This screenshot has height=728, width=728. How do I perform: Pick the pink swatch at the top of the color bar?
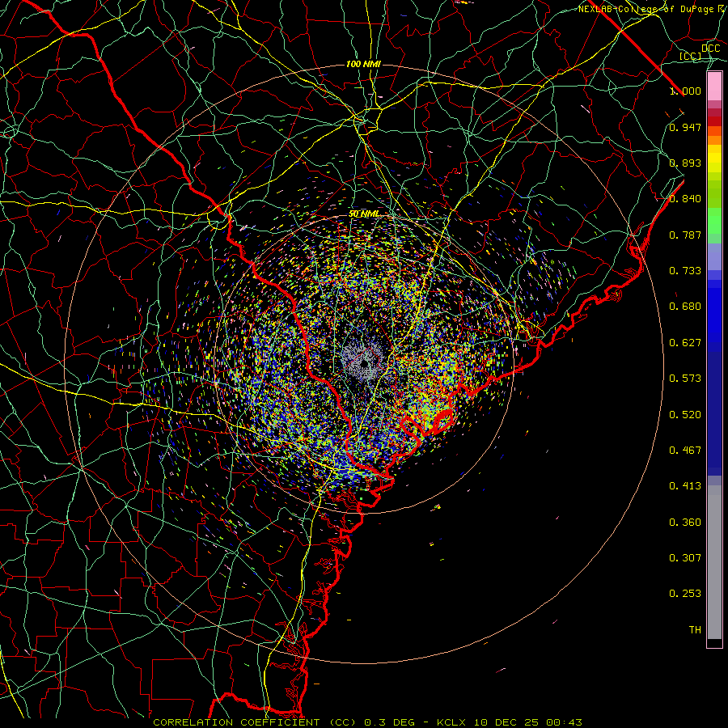pyautogui.click(x=714, y=86)
